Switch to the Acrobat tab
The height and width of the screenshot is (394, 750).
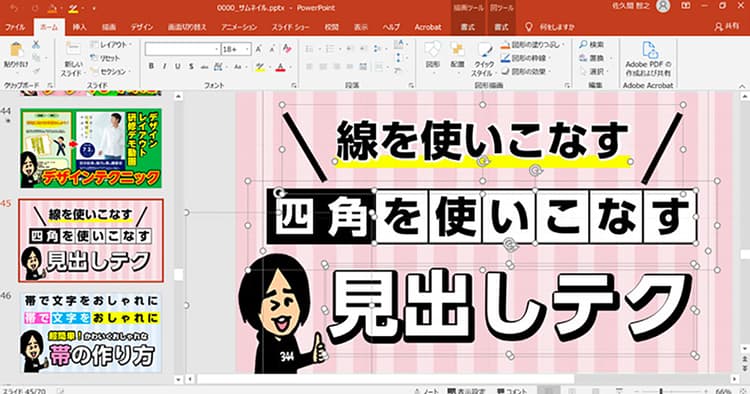(x=428, y=27)
